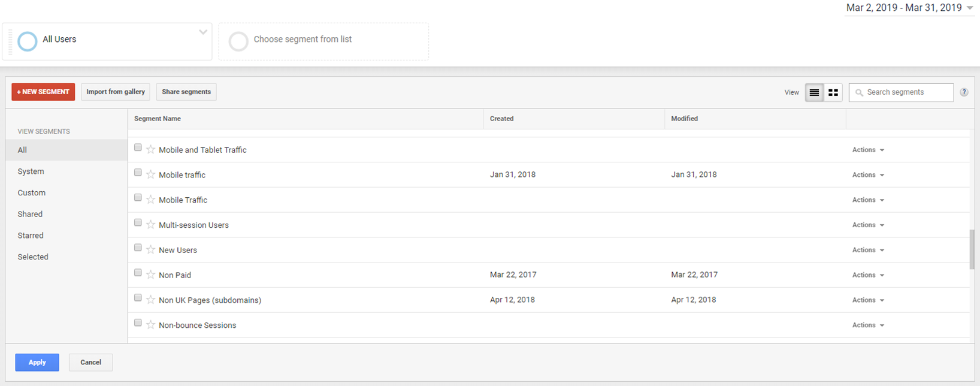Star the capitalized Mobile Traffic segment
Image resolution: width=980 pixels, height=386 pixels.
[x=151, y=200]
